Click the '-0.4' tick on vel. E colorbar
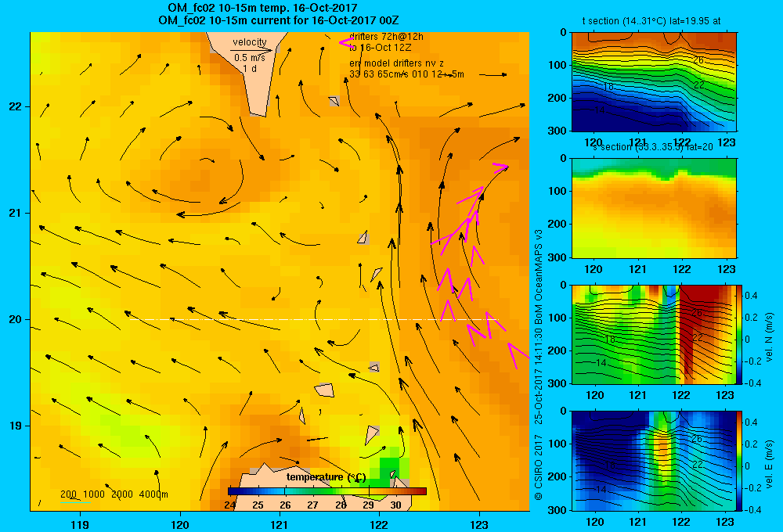 (752, 509)
